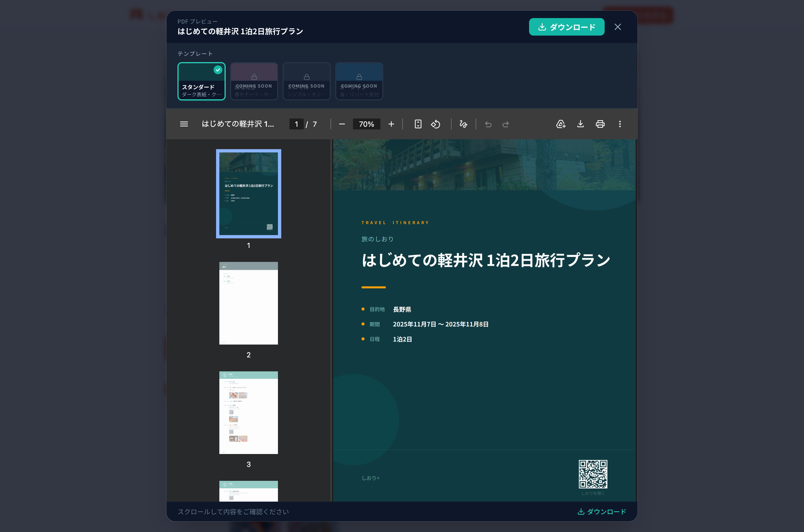Zoom in with the plus icon
The width and height of the screenshot is (804, 532).
tap(391, 124)
